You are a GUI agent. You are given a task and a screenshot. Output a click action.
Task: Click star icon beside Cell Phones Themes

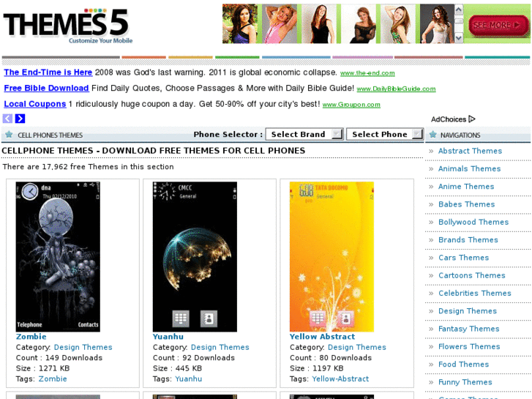coord(10,135)
